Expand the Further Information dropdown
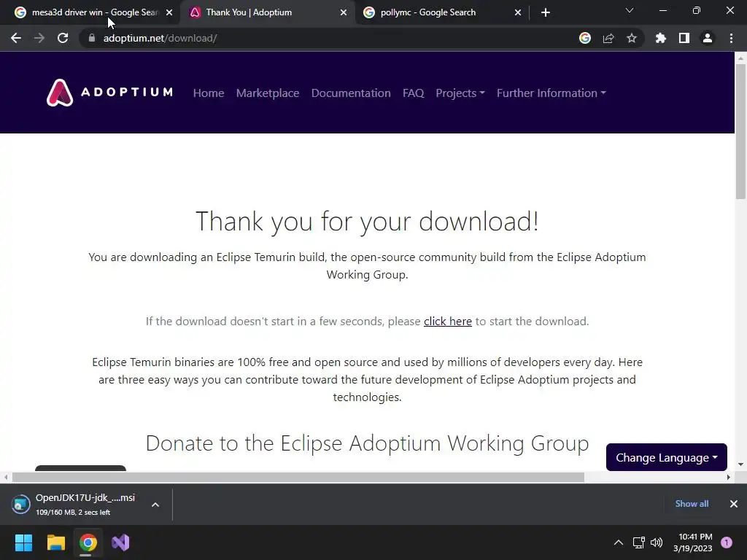 [551, 93]
